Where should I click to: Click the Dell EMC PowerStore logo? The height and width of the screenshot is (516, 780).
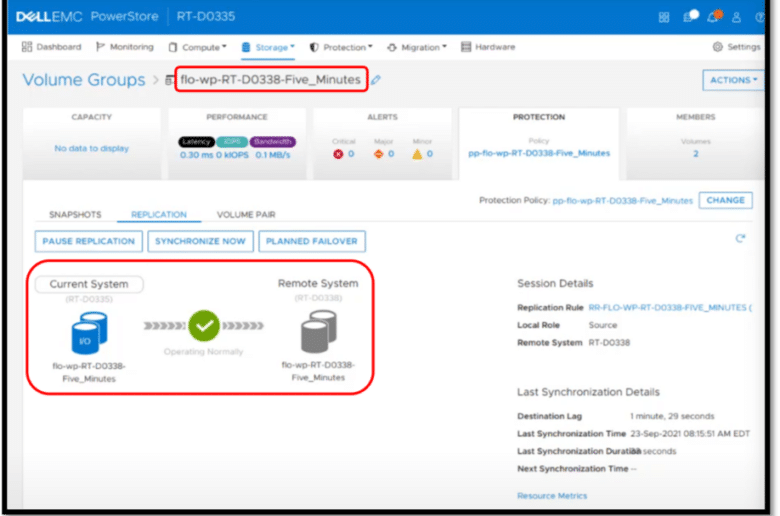coord(87,16)
